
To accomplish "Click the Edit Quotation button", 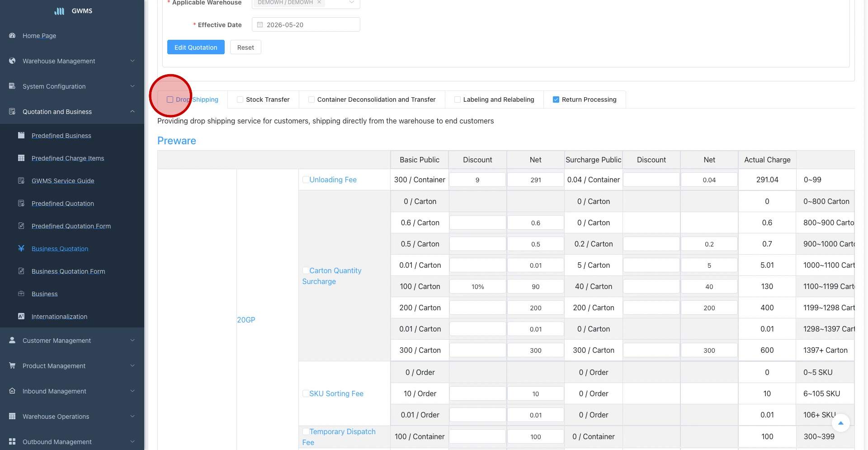I will (196, 47).
